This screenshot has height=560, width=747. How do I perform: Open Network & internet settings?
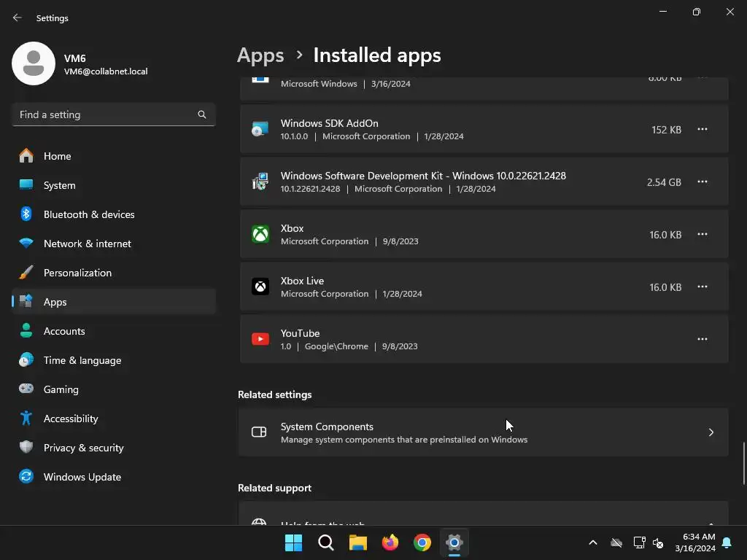[x=114, y=244]
